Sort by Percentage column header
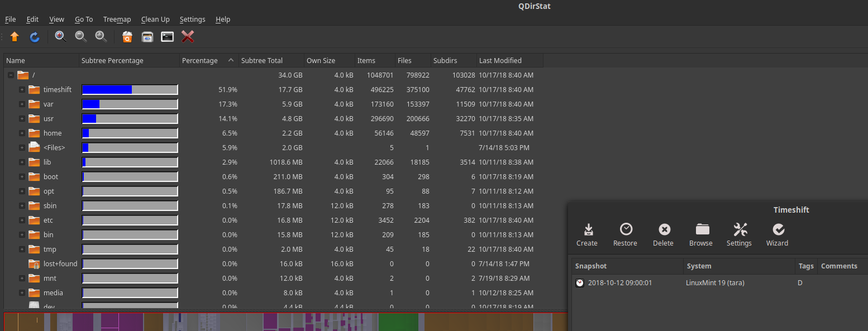Viewport: 868px width, 331px height. [209, 60]
